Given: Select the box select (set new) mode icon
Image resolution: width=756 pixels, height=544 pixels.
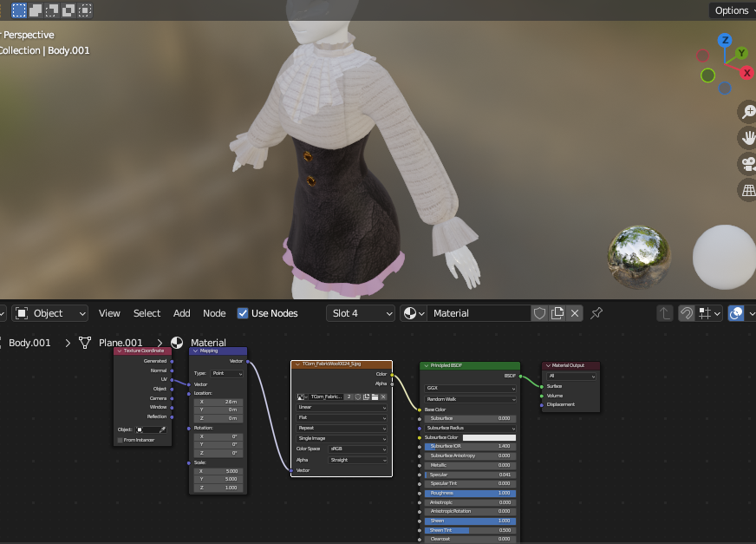Looking at the screenshot, I should tap(19, 10).
